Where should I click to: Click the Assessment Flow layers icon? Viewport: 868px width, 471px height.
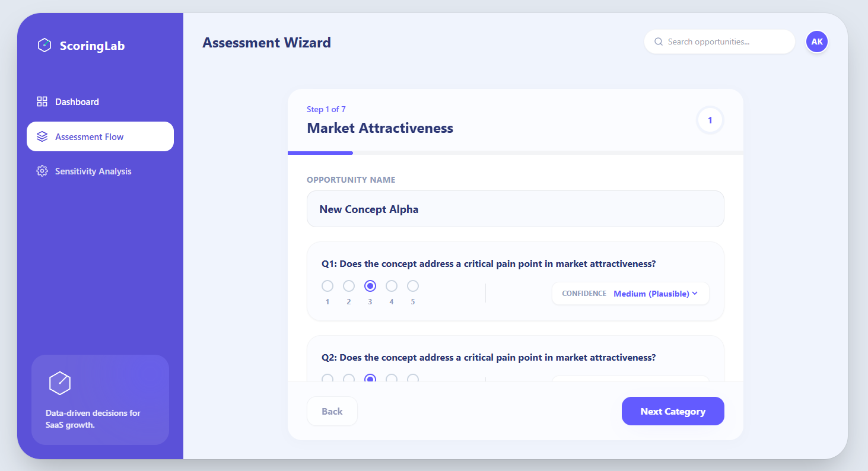coord(42,136)
